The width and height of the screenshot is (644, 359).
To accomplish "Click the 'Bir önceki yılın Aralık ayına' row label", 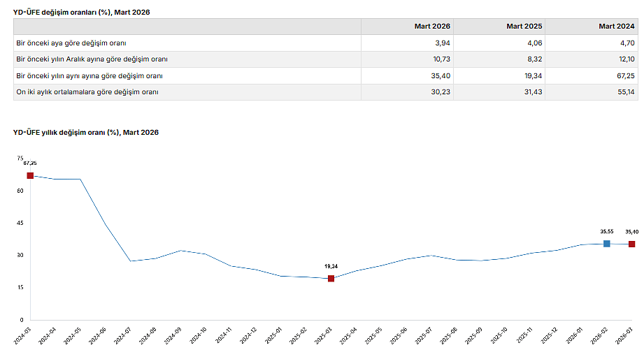I will pos(92,59).
